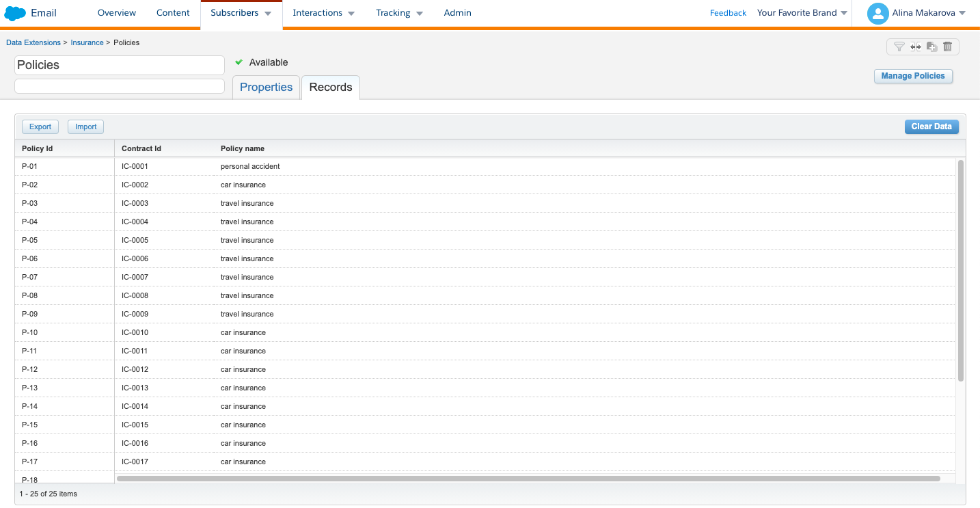Click the Manage Policies button

pyautogui.click(x=913, y=76)
